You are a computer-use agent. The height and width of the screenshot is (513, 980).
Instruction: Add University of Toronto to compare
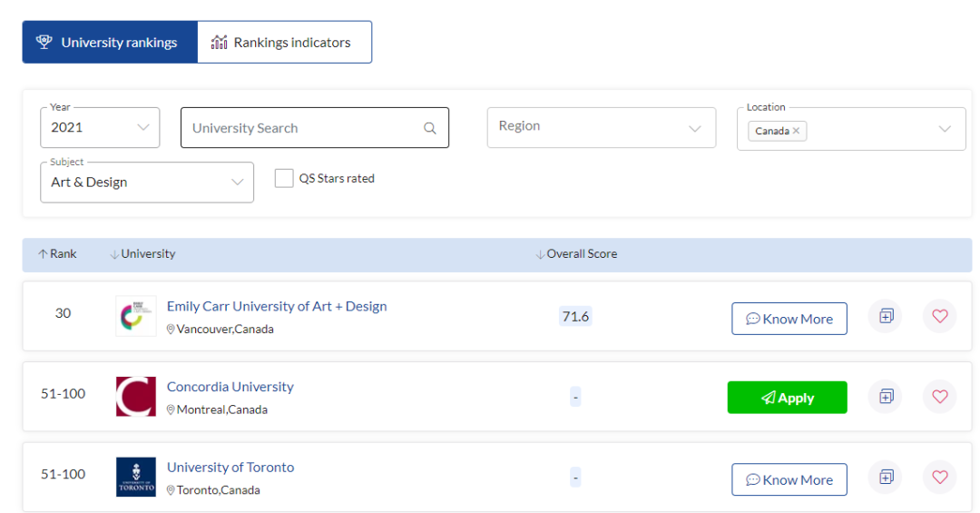886,478
